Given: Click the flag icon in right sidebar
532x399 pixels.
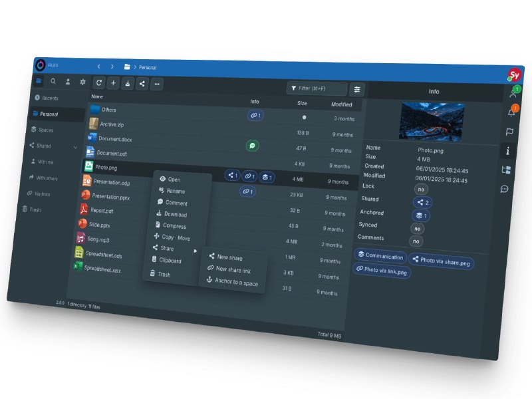Looking at the screenshot, I should pos(509,132).
